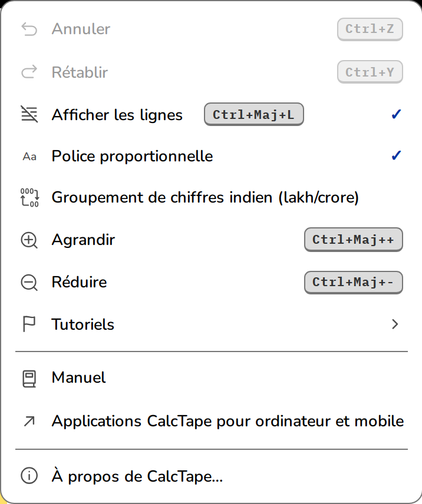Select the Agrandir menu entry
This screenshot has width=422, height=504.
pyautogui.click(x=211, y=240)
